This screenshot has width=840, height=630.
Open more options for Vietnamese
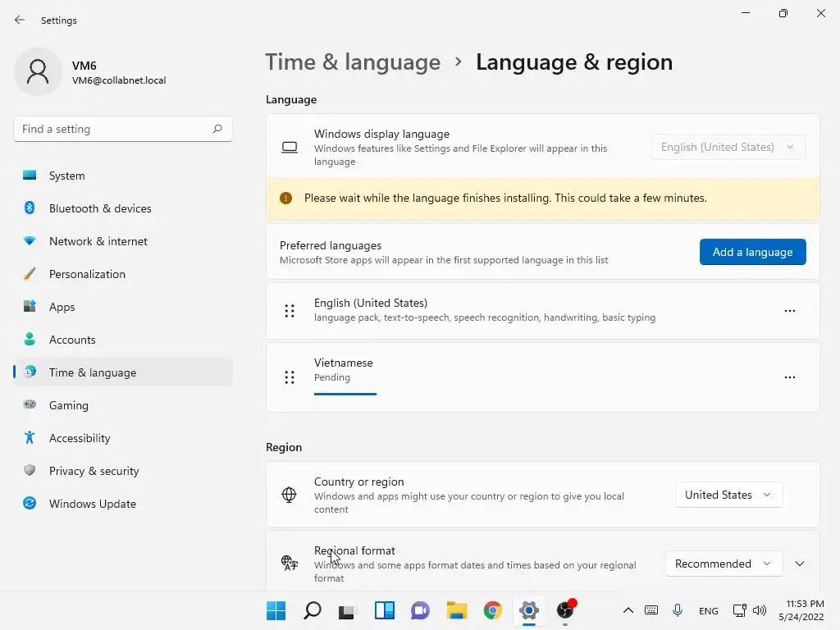(x=790, y=377)
